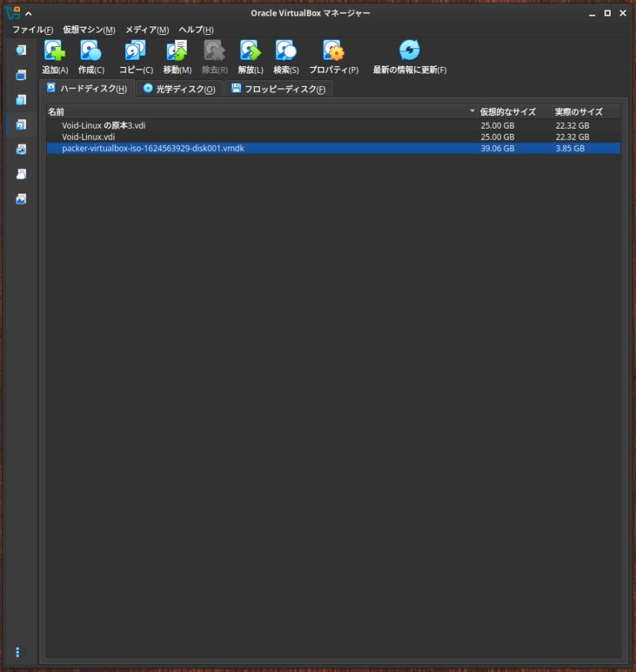Screen dimensions: 636x672
Task: Switch to the フロッピーディスク(F) tab
Action: pyautogui.click(x=279, y=88)
